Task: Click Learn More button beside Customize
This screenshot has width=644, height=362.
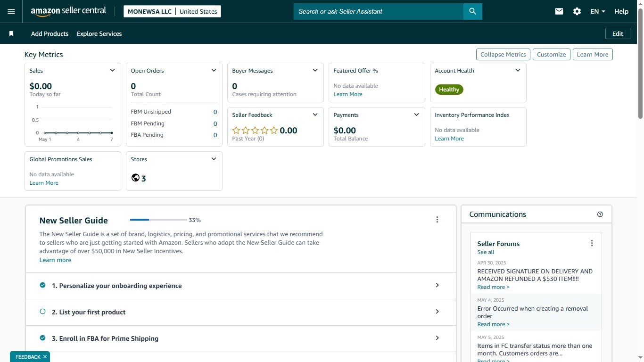Action: click(x=593, y=54)
